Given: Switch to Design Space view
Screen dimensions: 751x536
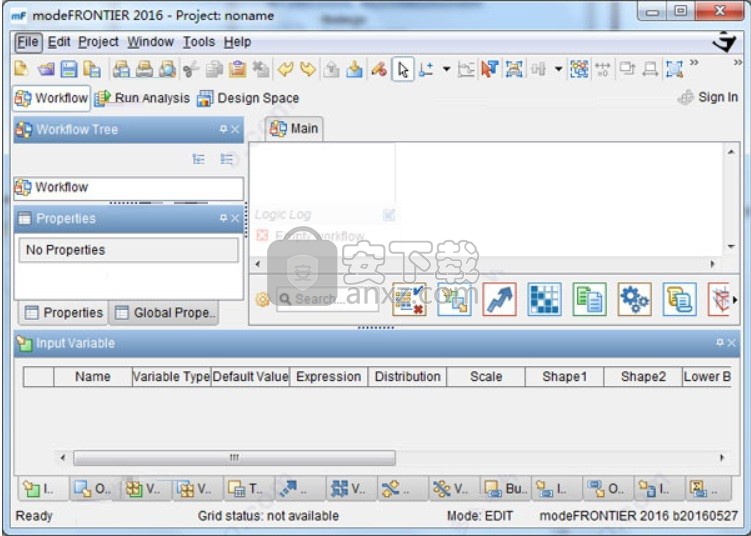Looking at the screenshot, I should [x=248, y=98].
